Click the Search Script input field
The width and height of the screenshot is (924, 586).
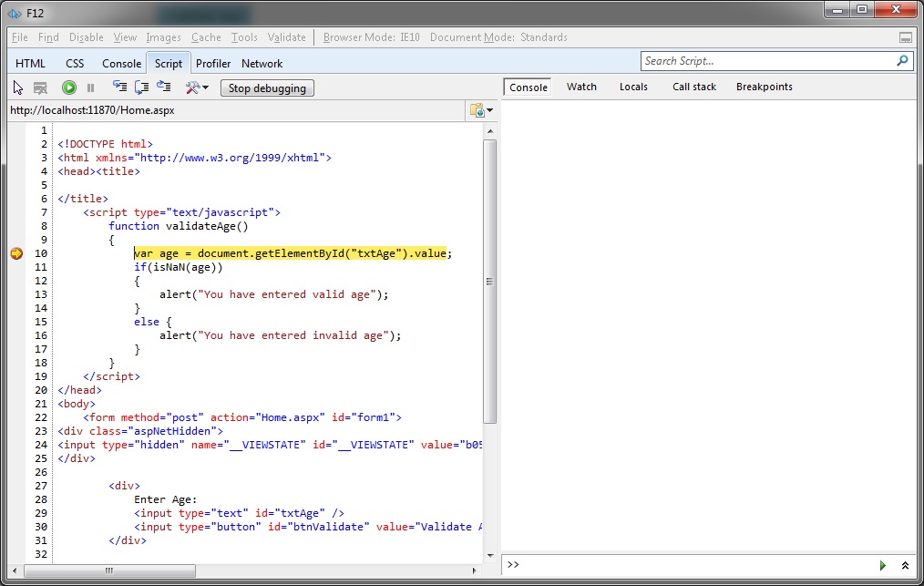click(765, 61)
